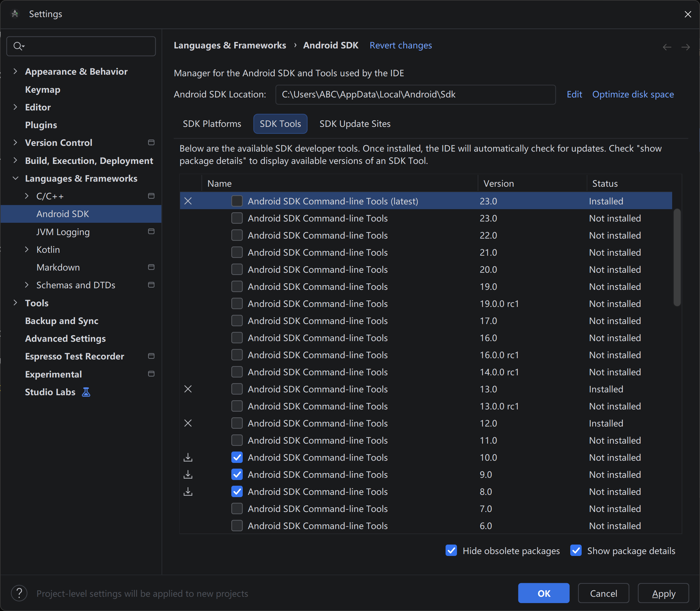Click the search magnifier icon in settings
Screen dimensions: 700x611
tap(18, 46)
